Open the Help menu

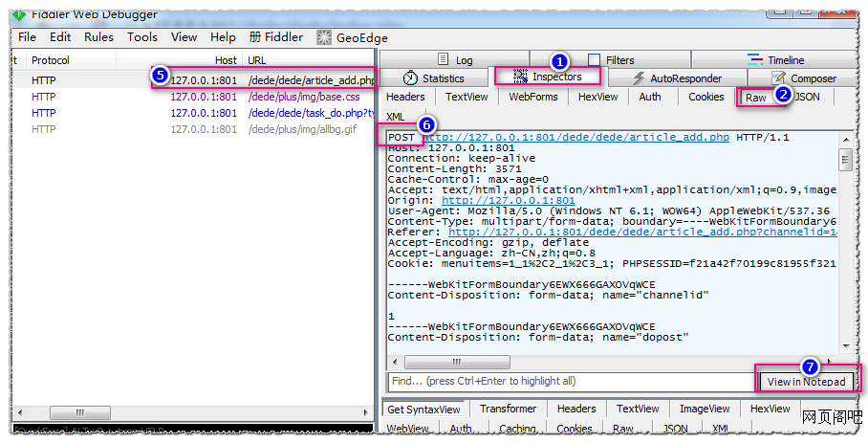(223, 37)
